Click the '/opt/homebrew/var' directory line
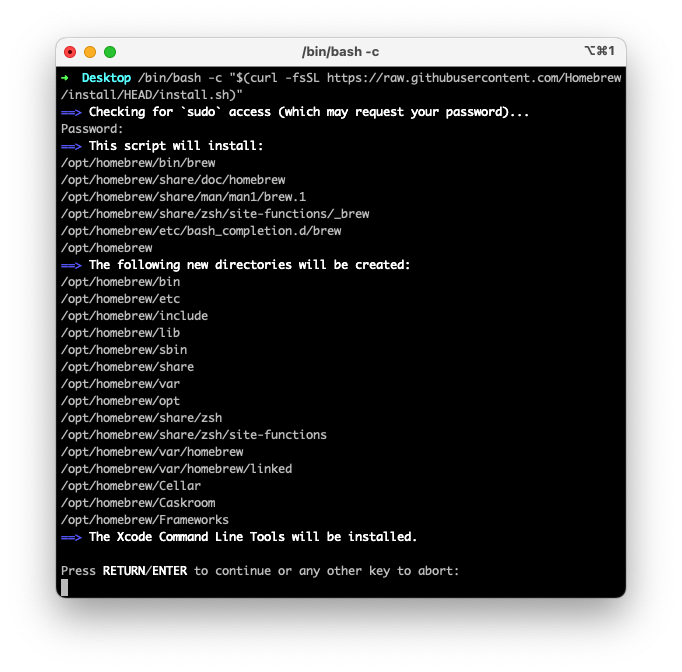 click(120, 384)
